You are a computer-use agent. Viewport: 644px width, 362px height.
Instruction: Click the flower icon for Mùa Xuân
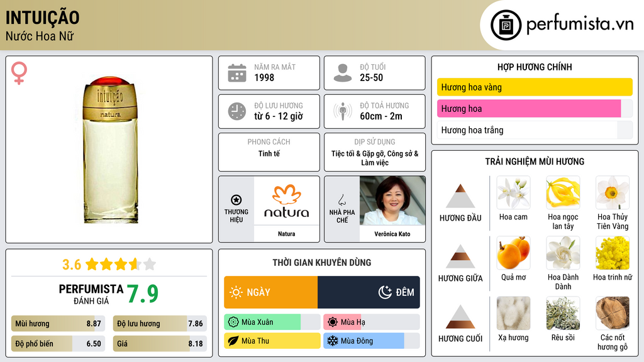click(x=233, y=322)
